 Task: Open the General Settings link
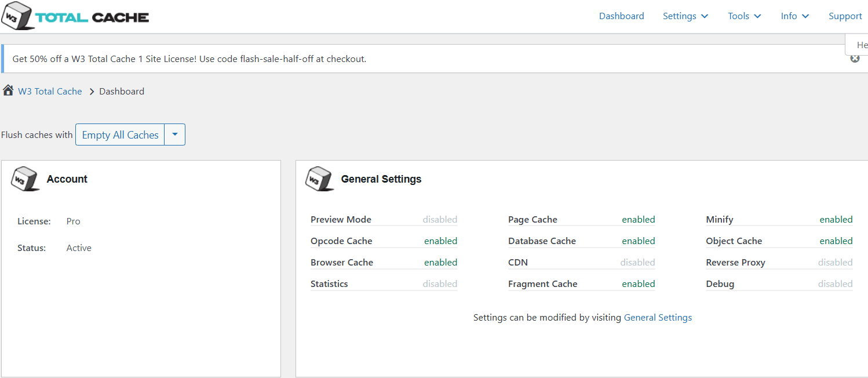(658, 318)
